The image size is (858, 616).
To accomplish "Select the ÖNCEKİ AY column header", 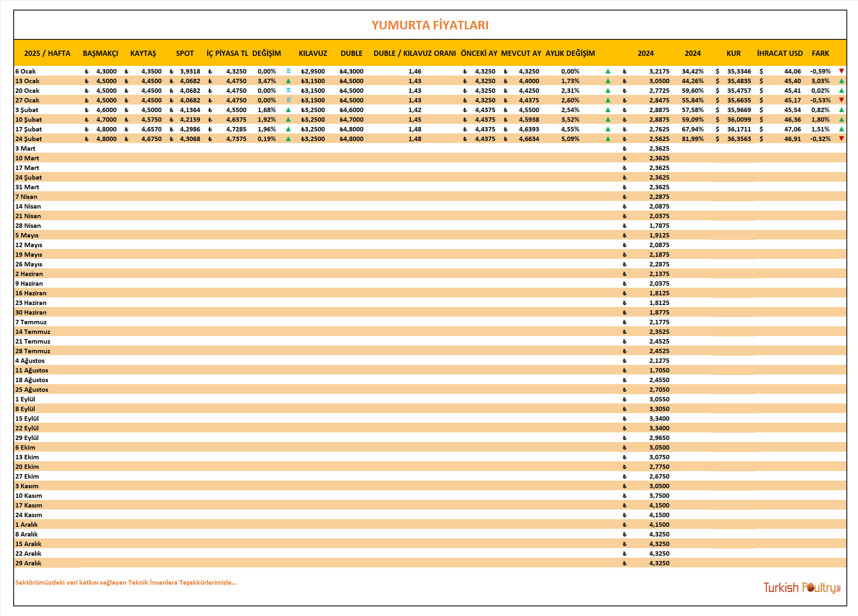I will [x=479, y=53].
